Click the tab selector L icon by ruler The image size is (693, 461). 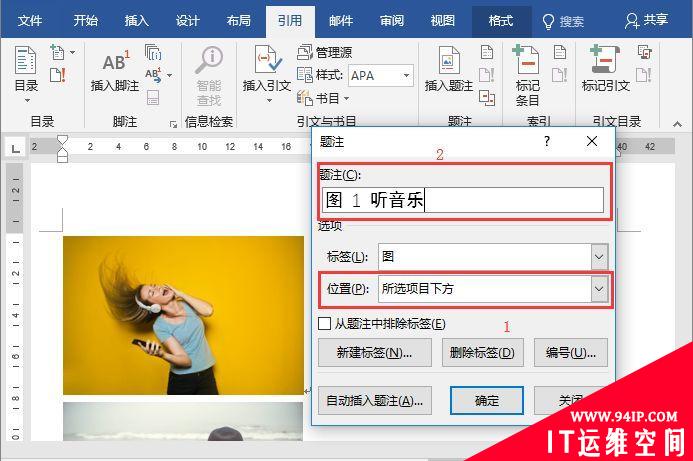[15, 149]
